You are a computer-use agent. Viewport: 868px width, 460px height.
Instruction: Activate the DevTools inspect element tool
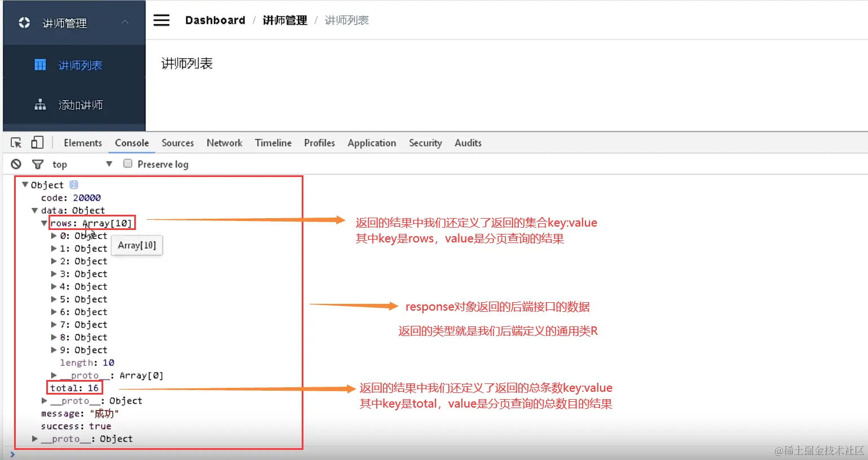(x=16, y=143)
